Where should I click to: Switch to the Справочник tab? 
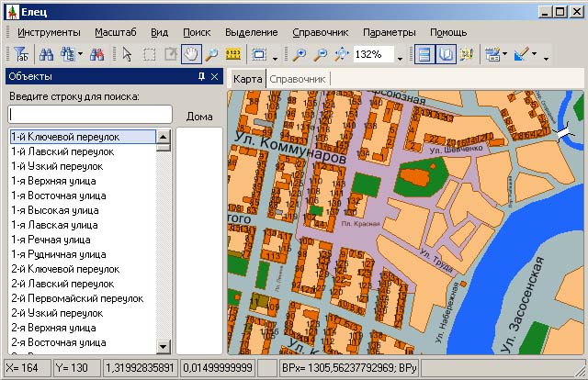298,80
